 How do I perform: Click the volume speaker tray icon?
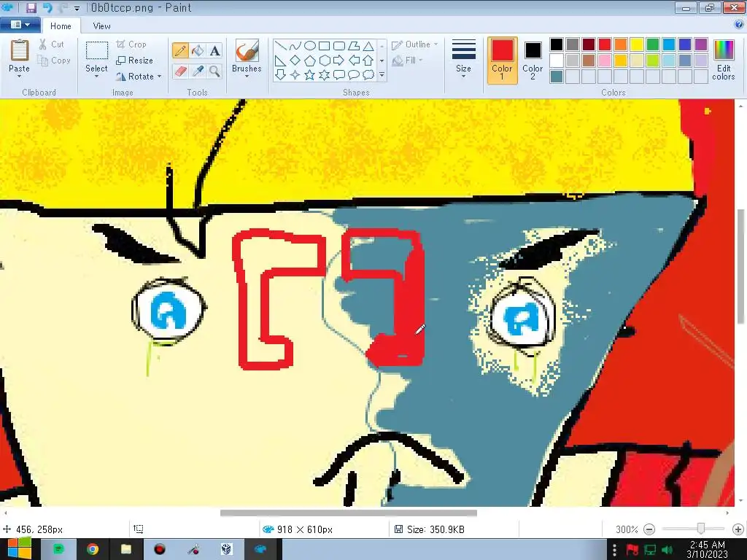click(667, 550)
